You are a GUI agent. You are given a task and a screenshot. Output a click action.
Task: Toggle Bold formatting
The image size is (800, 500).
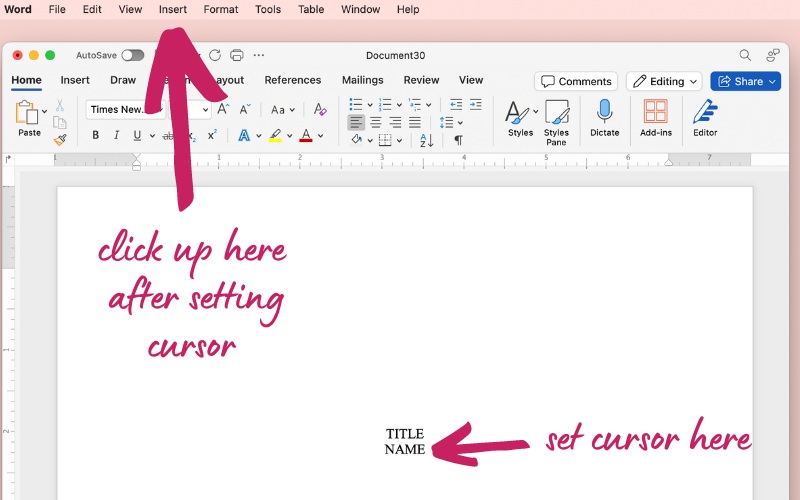[x=96, y=136]
